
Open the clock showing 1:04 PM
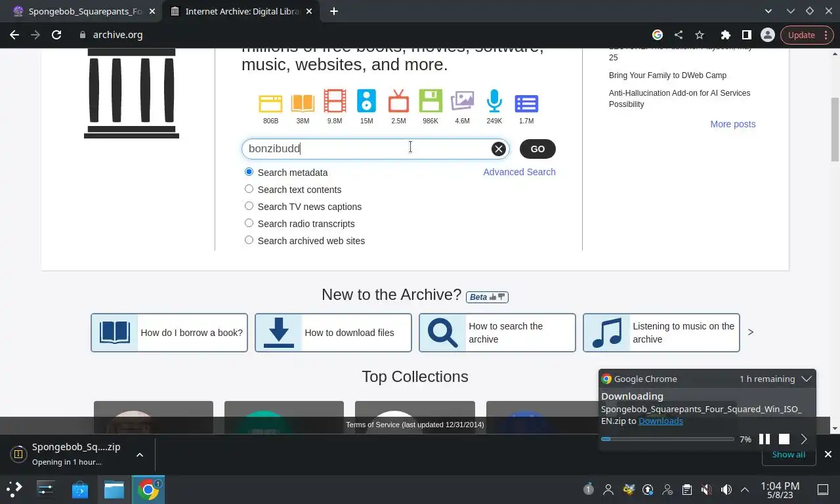point(780,490)
